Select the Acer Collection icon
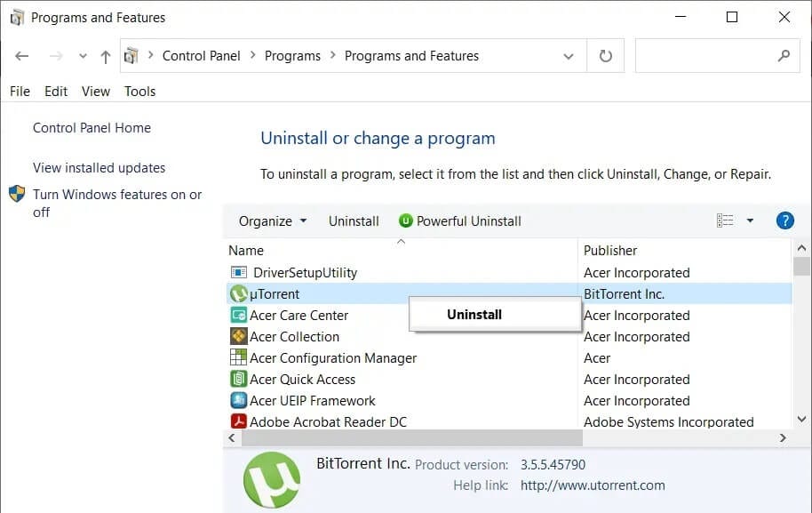Screen dimensions: 812x513 tap(238, 336)
